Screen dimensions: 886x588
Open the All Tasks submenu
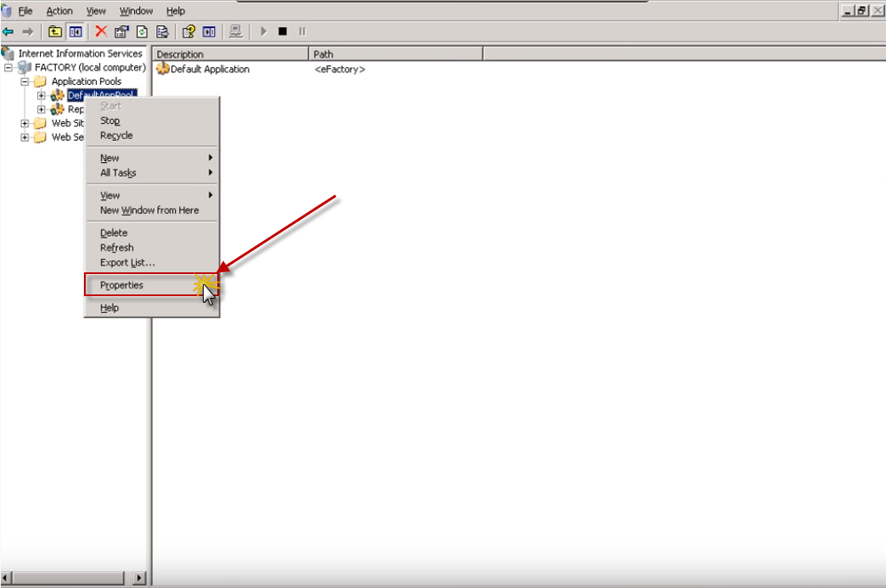118,173
